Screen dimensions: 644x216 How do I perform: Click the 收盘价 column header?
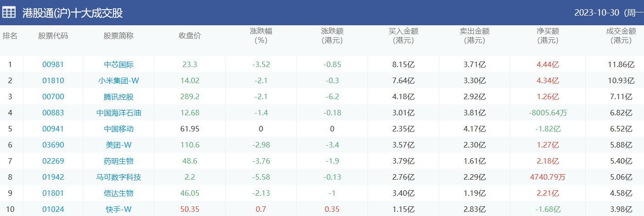[190, 36]
